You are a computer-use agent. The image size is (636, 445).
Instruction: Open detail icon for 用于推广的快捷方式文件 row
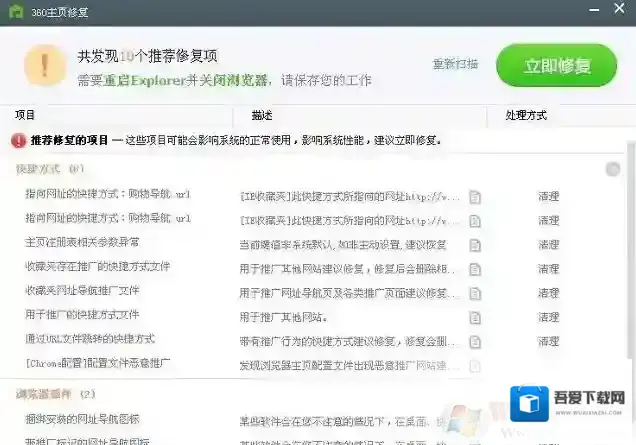pyautogui.click(x=475, y=316)
